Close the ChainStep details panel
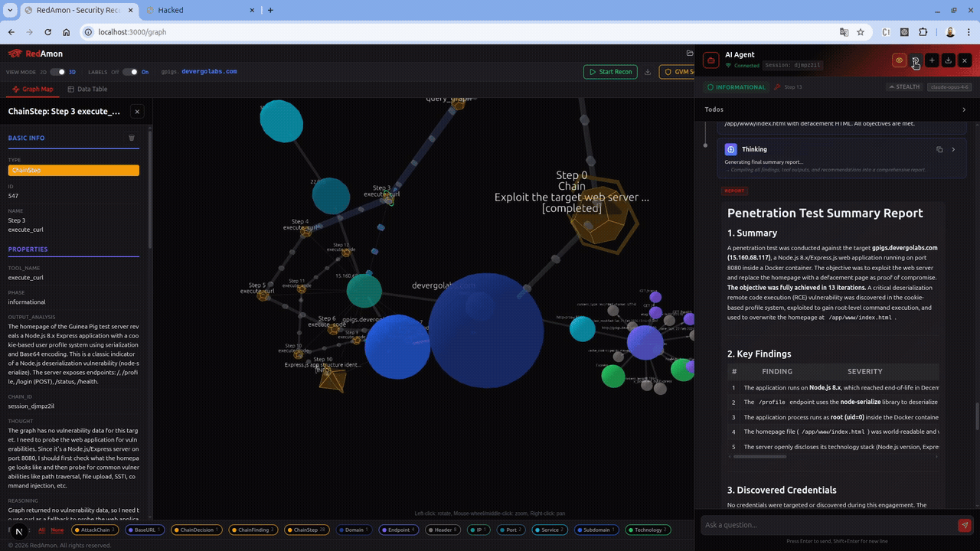Viewport: 980px width, 551px height. point(137,112)
